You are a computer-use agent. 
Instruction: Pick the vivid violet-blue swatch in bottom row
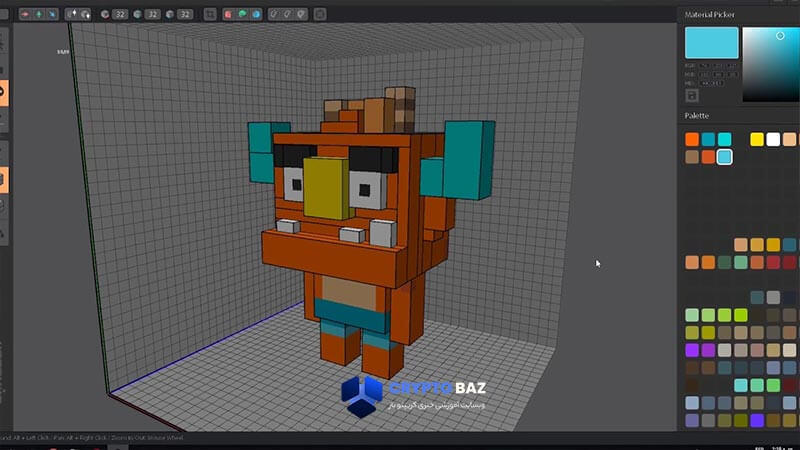coord(757,420)
